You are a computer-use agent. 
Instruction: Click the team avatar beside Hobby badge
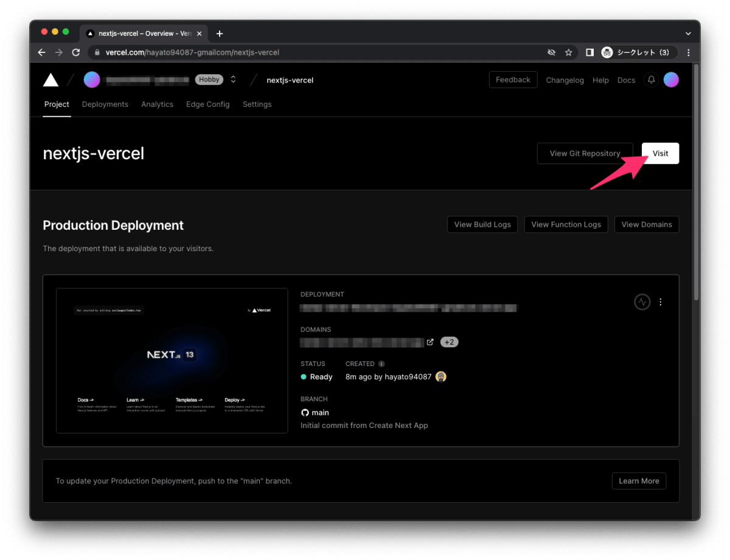click(x=92, y=80)
